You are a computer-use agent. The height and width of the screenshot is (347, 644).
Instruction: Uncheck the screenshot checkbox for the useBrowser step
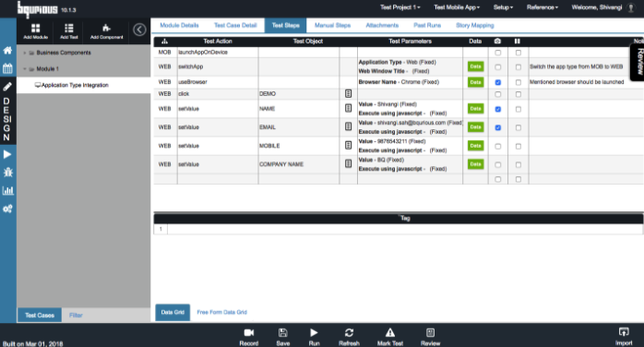click(498, 82)
